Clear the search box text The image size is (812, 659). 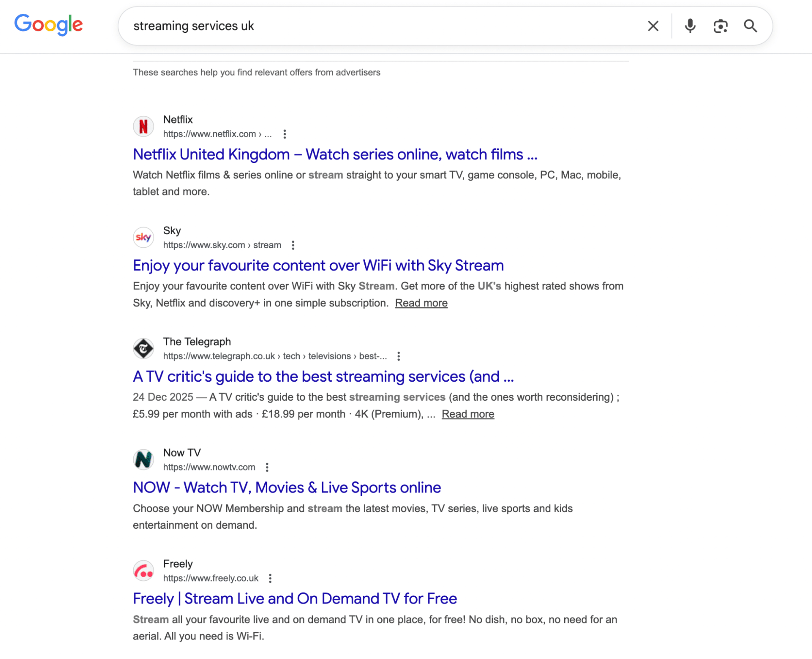pos(653,26)
